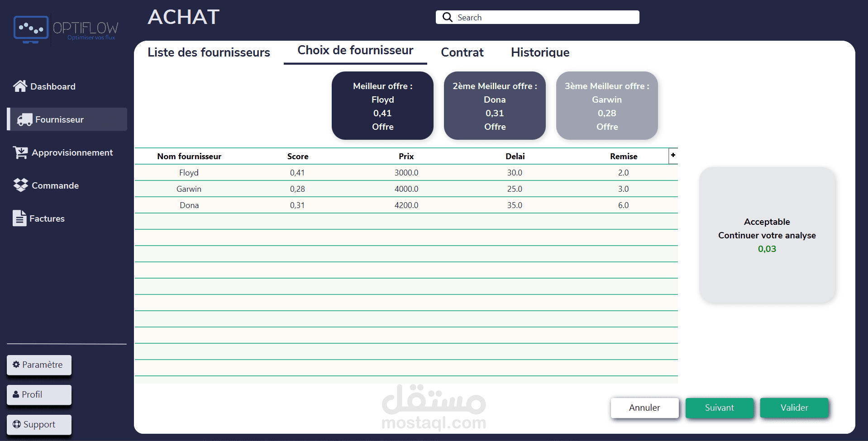Click the Prix column header
Viewport: 868px width, 441px height.
[406, 156]
